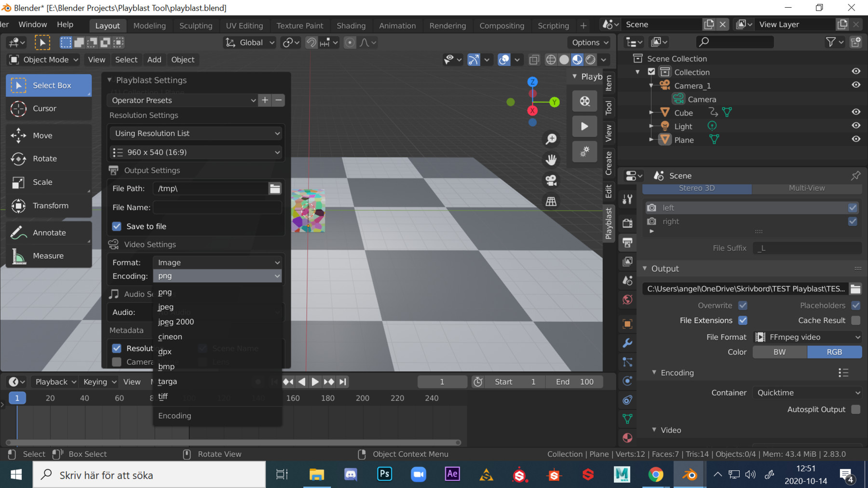Switch to wireframe viewport shading

pos(551,60)
